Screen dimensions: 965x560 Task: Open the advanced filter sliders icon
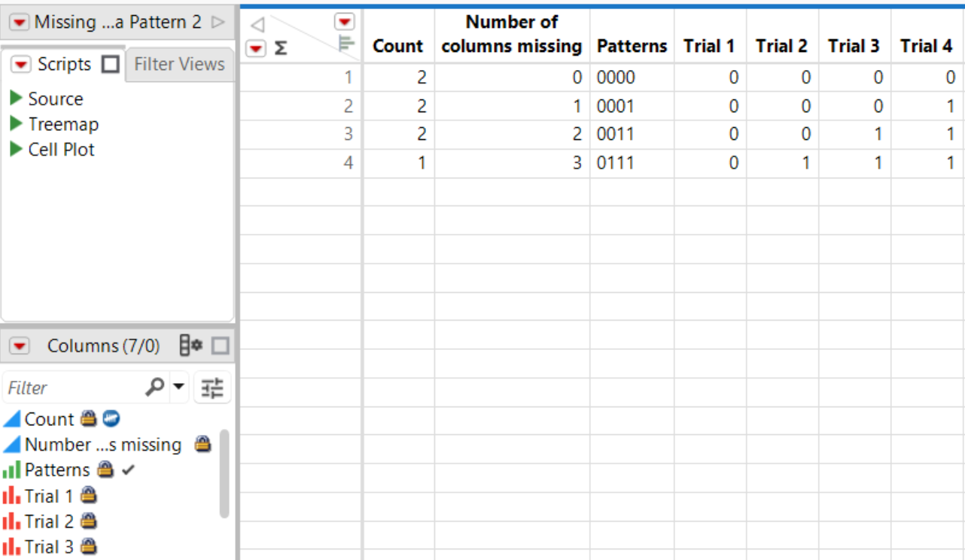pos(212,387)
